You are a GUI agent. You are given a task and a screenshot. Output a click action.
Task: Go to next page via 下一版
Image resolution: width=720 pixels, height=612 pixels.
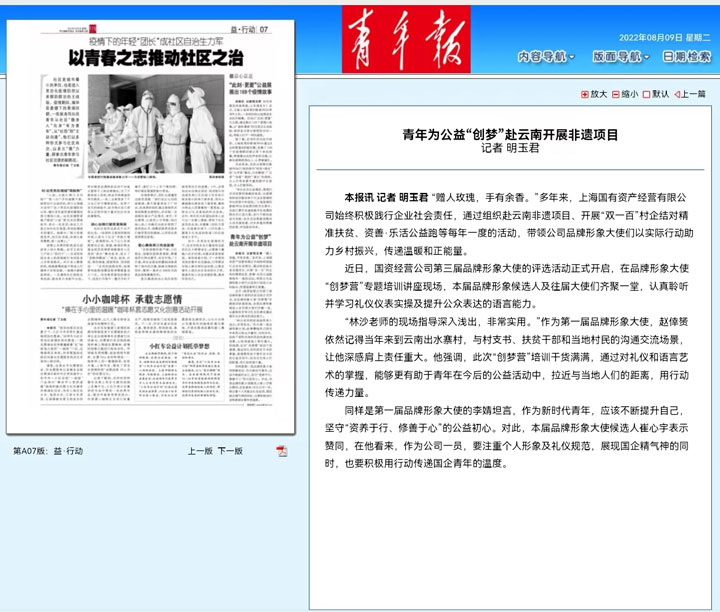[x=230, y=451]
